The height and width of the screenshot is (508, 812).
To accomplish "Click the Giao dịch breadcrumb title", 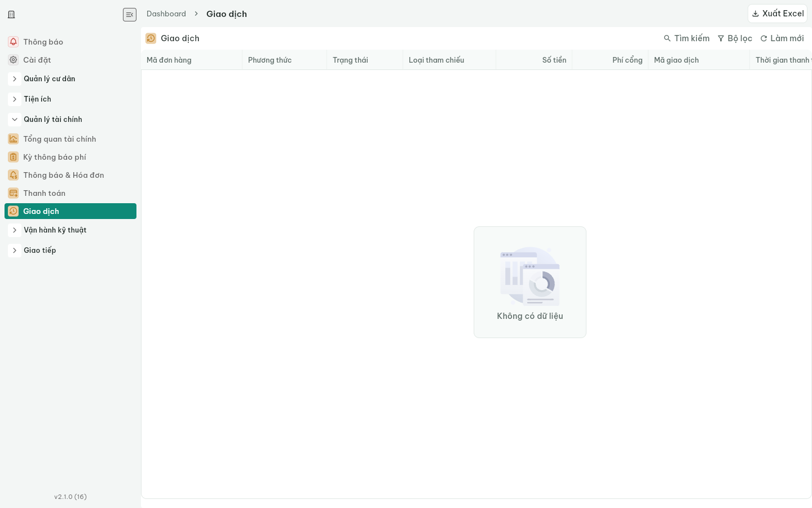I will (227, 14).
